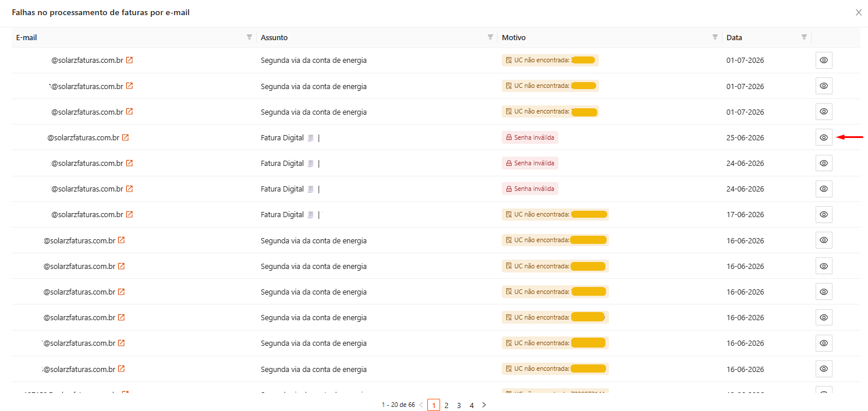Click eye icon on first 24-06-2026 row
Viewport: 868px width, 411px height.
tap(824, 163)
